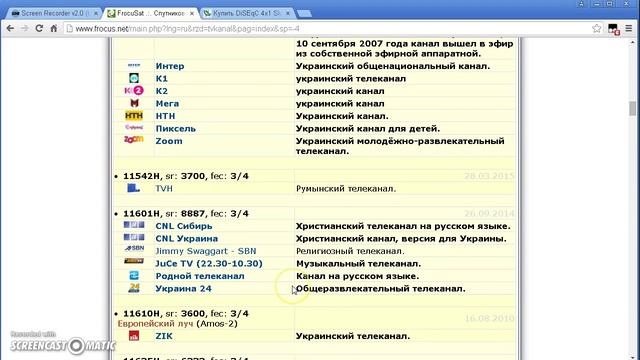Open the TVH channel link
The image size is (640, 360).
click(x=164, y=189)
